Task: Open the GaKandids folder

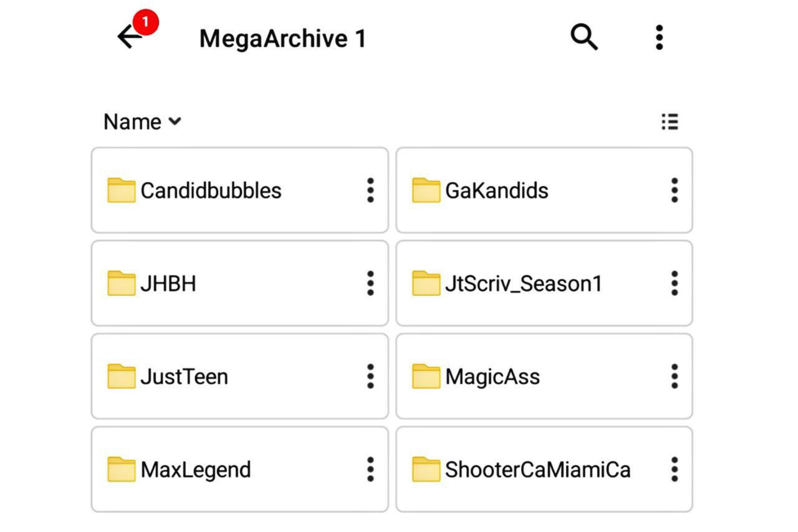Action: pos(496,190)
